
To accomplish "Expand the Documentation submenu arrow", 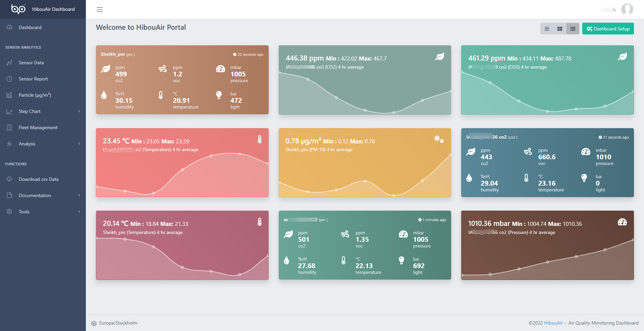I will coord(79,195).
